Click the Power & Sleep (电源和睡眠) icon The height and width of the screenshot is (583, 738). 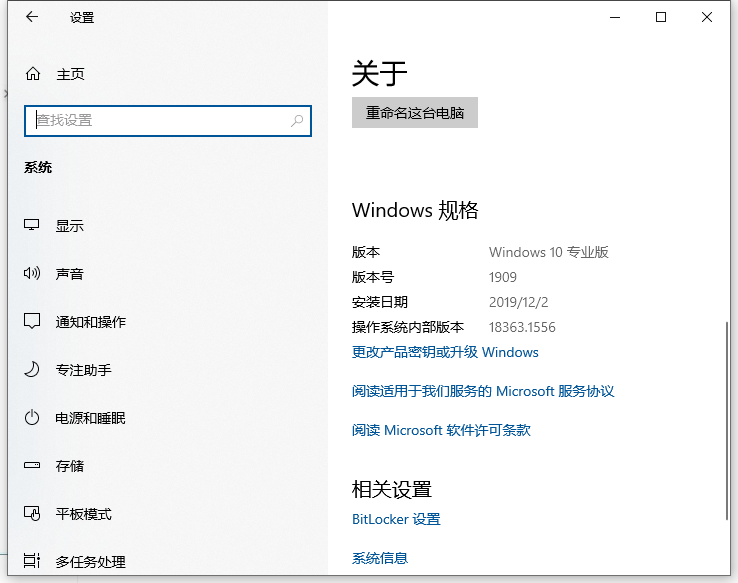point(32,418)
